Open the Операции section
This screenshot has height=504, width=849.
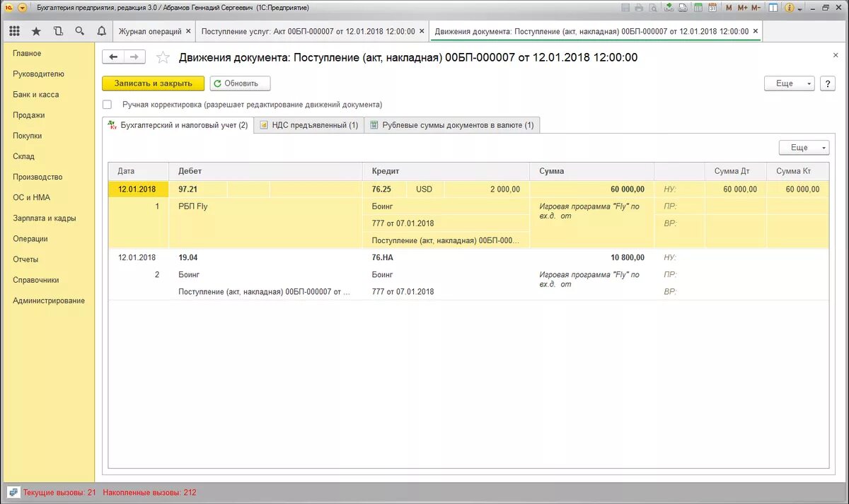[x=30, y=238]
